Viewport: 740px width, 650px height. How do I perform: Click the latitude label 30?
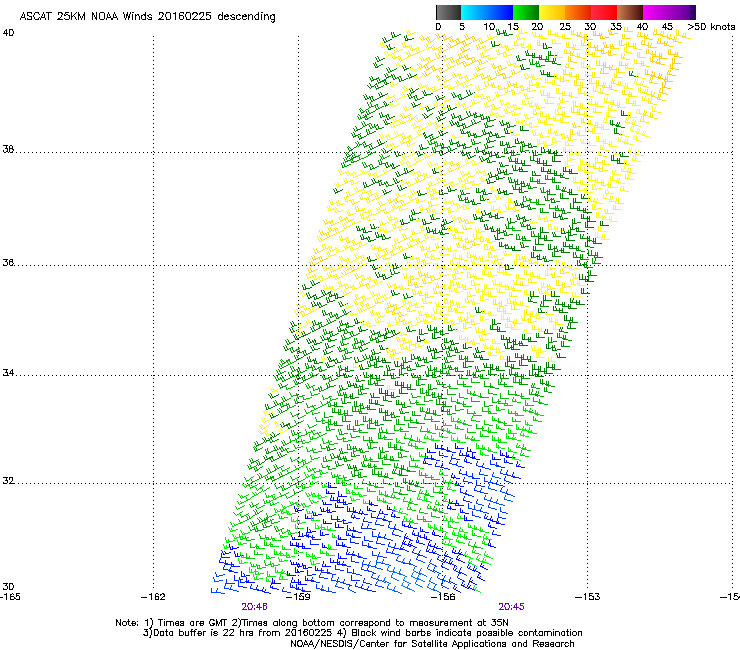coord(8,587)
